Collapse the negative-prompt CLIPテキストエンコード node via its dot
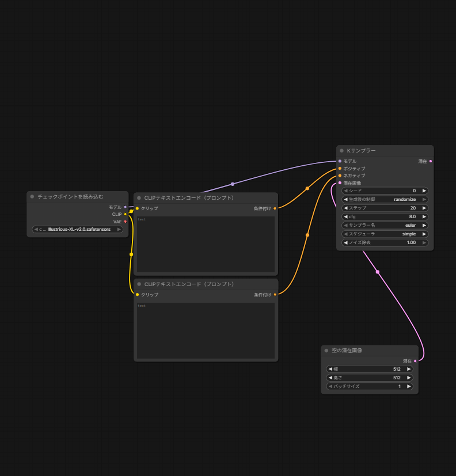The width and height of the screenshot is (456, 476). point(139,284)
